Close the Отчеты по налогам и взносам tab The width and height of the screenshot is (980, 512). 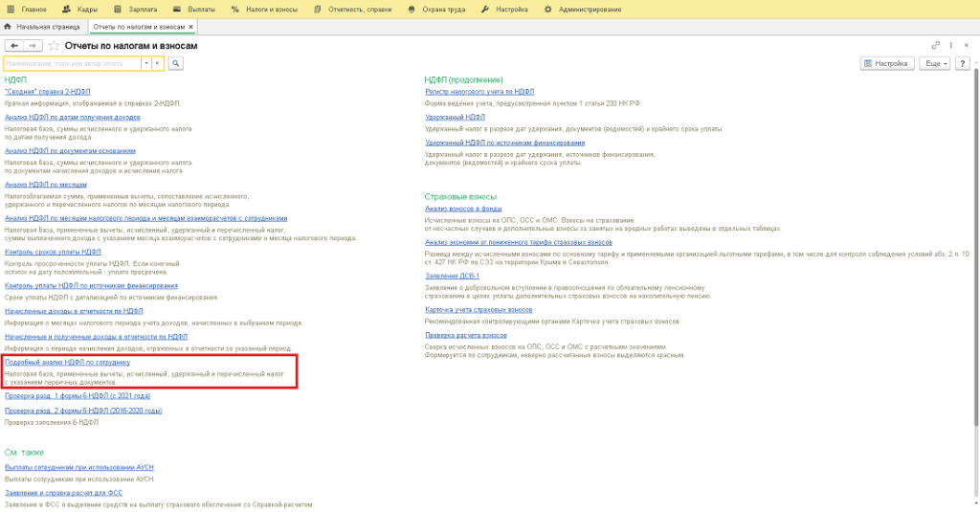click(x=191, y=27)
